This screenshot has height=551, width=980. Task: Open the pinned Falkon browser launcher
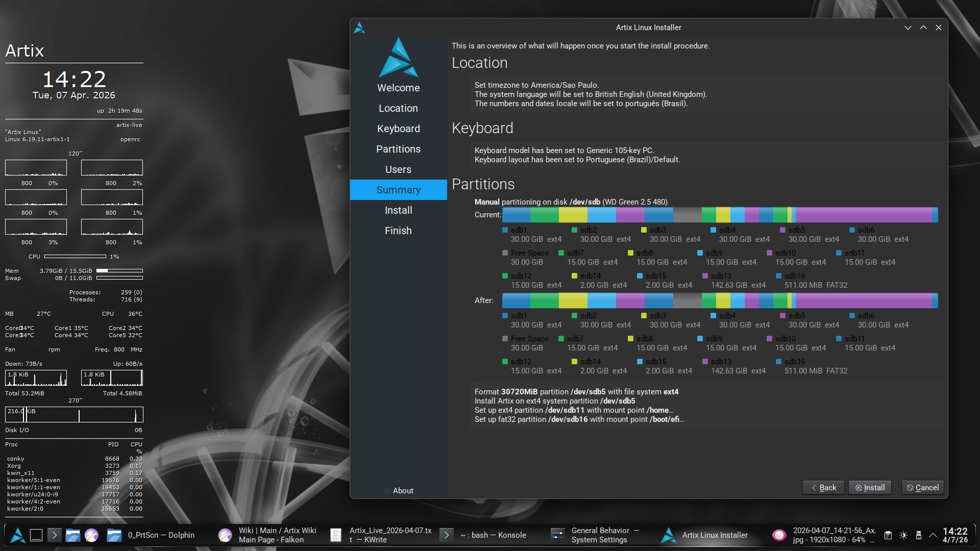91,535
